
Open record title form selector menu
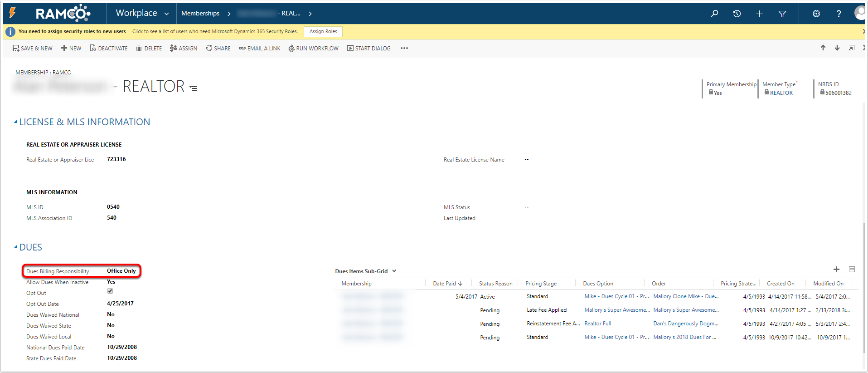pos(194,88)
